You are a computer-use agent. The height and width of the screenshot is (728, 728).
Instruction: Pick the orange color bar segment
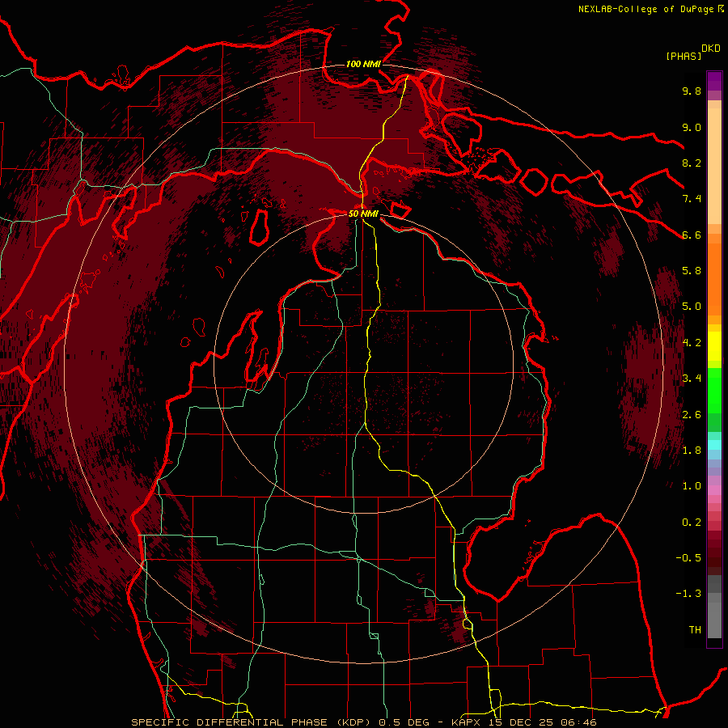point(714,278)
